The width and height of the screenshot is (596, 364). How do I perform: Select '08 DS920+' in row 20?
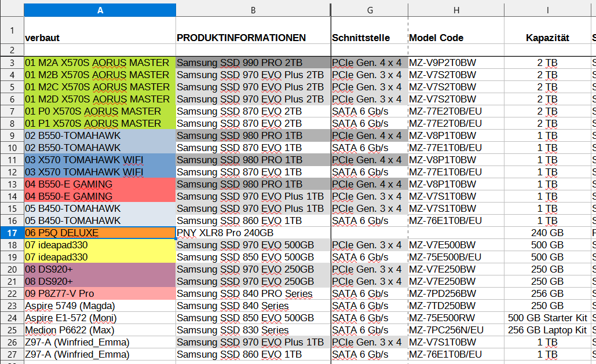pos(100,270)
